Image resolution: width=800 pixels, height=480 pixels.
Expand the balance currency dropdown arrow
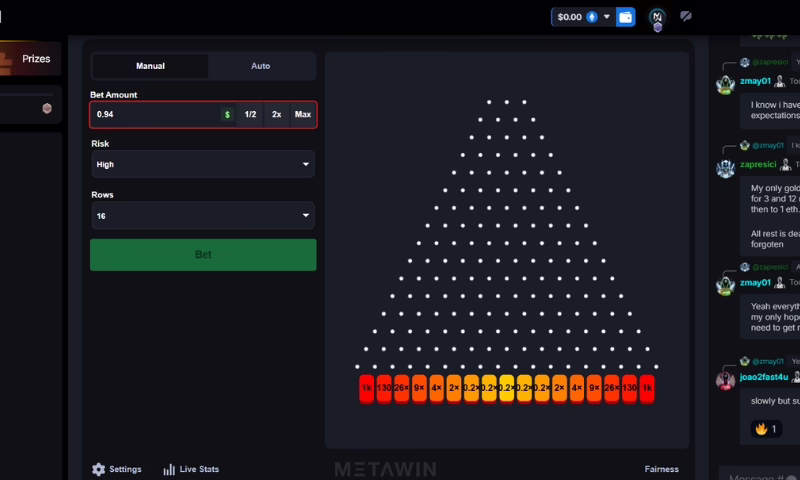pyautogui.click(x=607, y=17)
